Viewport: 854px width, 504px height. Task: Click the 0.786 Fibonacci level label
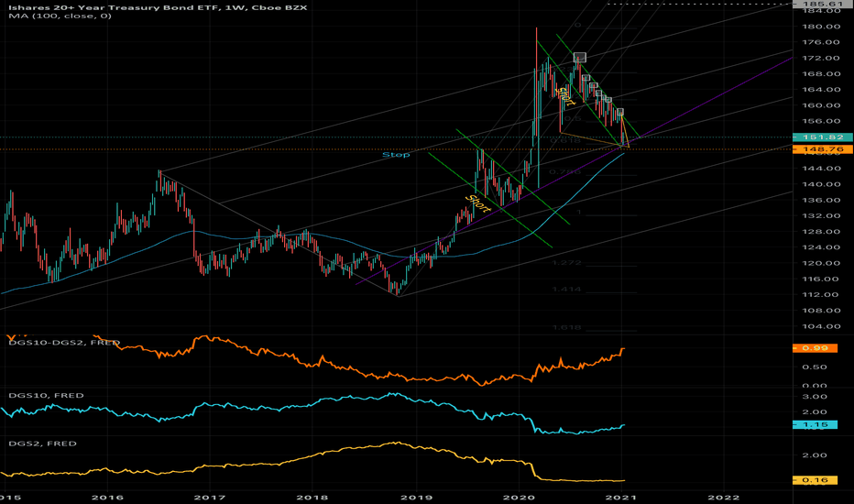[565, 171]
